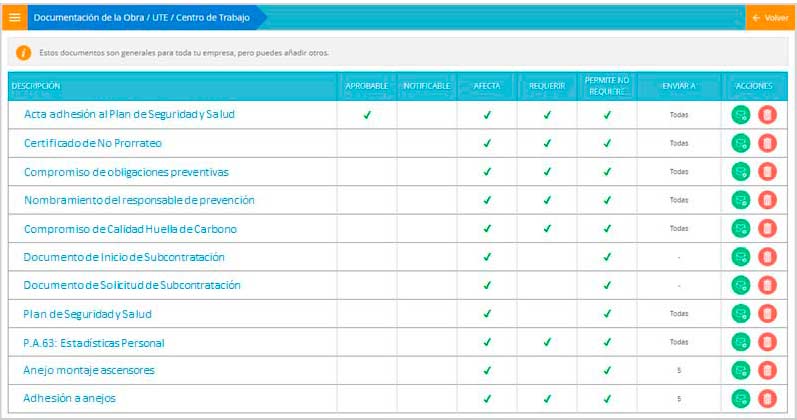Send request for Documento de Inicio de Subcontratación
The width and height of the screenshot is (797, 420).
click(x=741, y=257)
